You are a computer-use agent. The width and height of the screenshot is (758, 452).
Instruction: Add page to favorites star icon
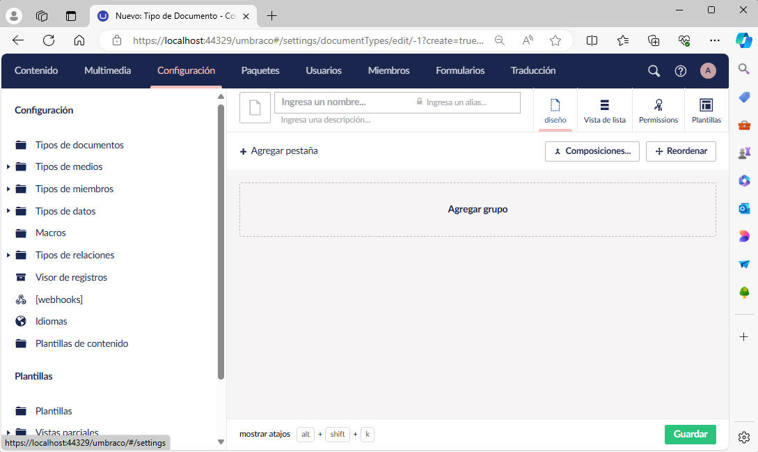555,41
